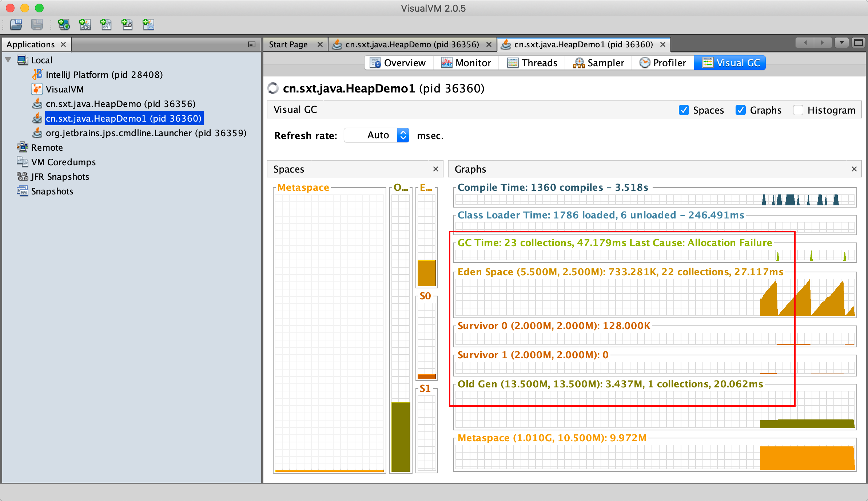Select the Visual GC tab

pos(730,63)
